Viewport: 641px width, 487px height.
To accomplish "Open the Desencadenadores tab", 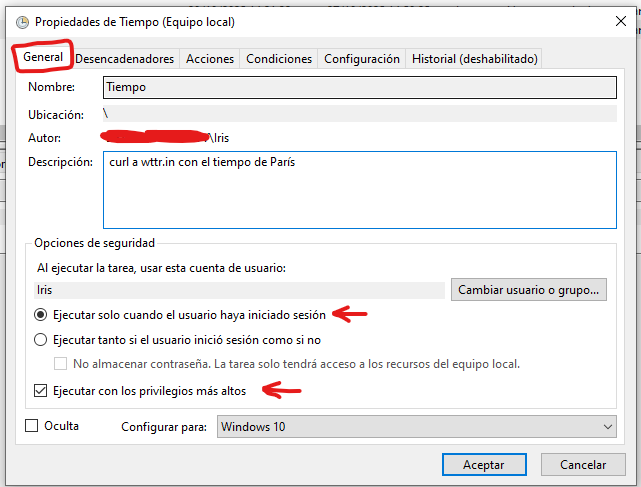I will click(x=124, y=59).
